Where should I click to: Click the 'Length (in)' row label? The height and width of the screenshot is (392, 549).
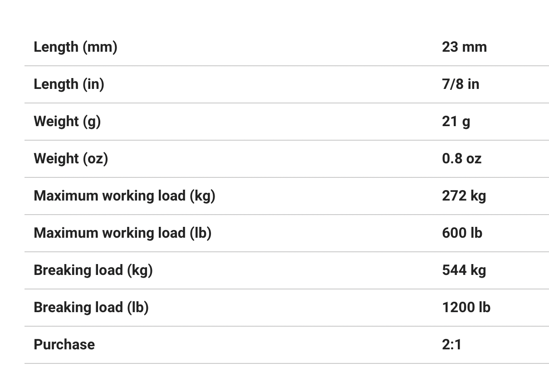pos(69,84)
